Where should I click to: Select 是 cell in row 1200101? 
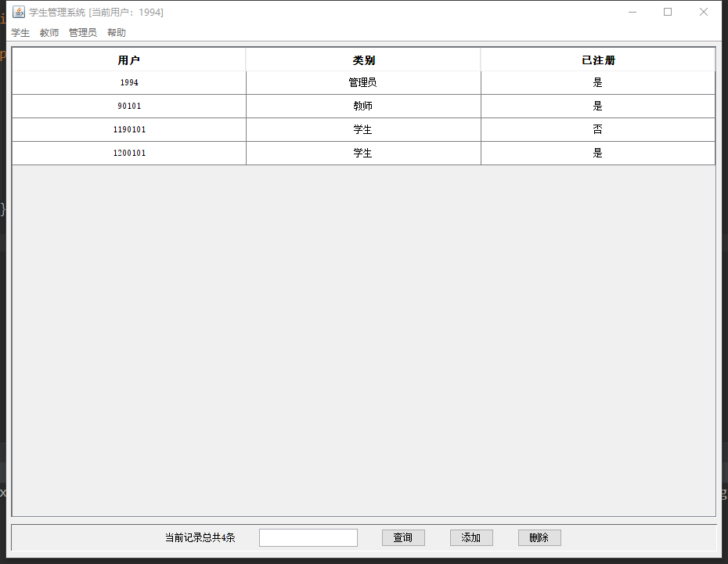coord(598,153)
